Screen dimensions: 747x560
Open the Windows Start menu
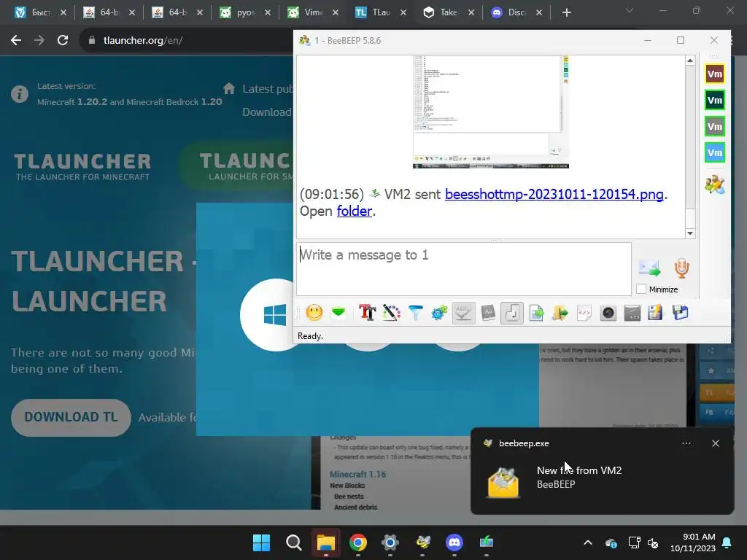(x=261, y=542)
